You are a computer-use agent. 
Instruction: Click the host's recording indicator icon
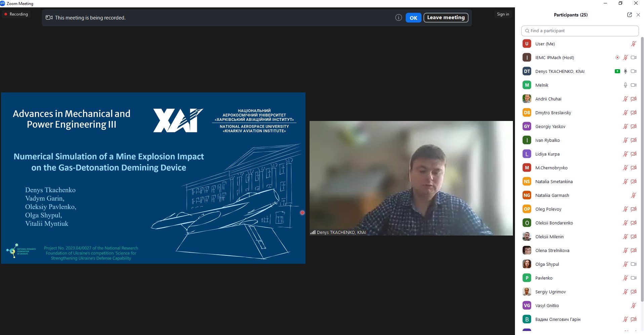coord(617,57)
